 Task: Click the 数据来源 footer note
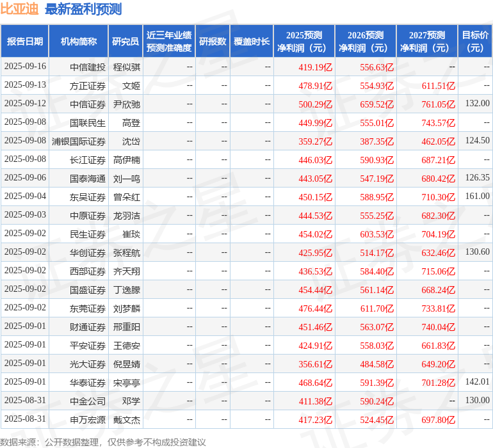click(103, 442)
